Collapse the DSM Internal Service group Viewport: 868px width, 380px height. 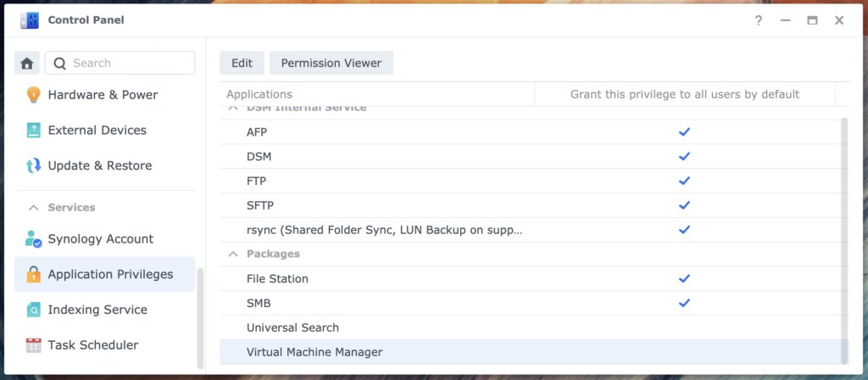(x=234, y=109)
